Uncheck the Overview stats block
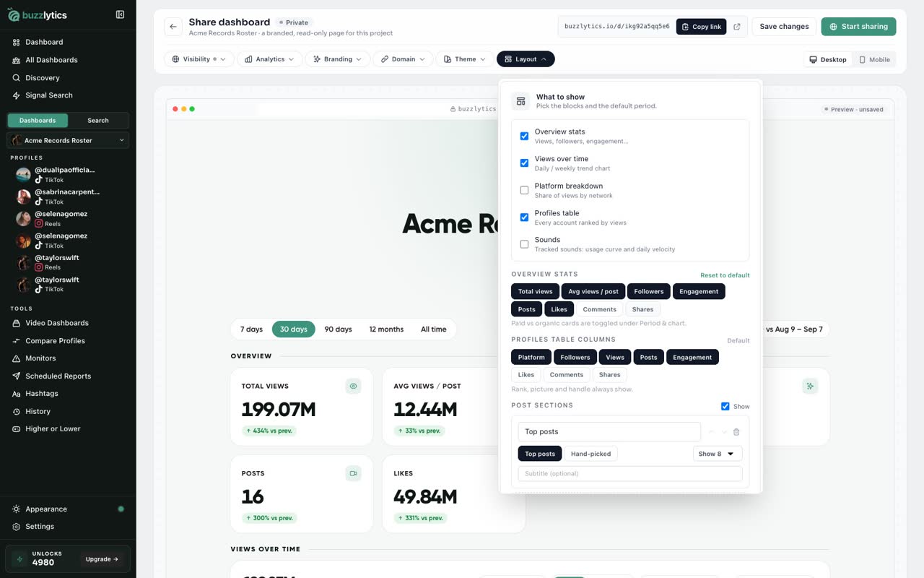 [524, 136]
